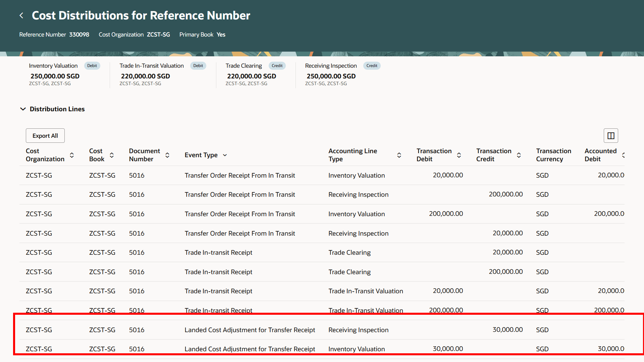
Task: Select the first Transfer Order Receipt row
Action: click(x=239, y=175)
